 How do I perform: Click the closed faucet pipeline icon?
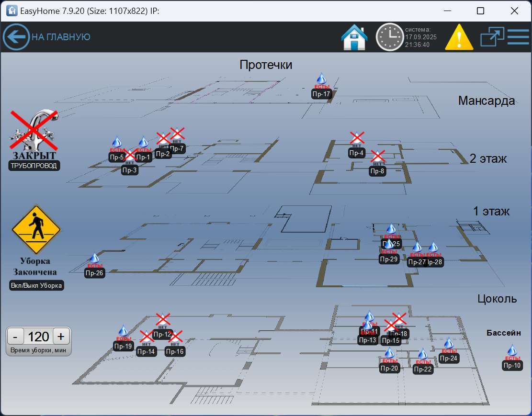tap(34, 131)
